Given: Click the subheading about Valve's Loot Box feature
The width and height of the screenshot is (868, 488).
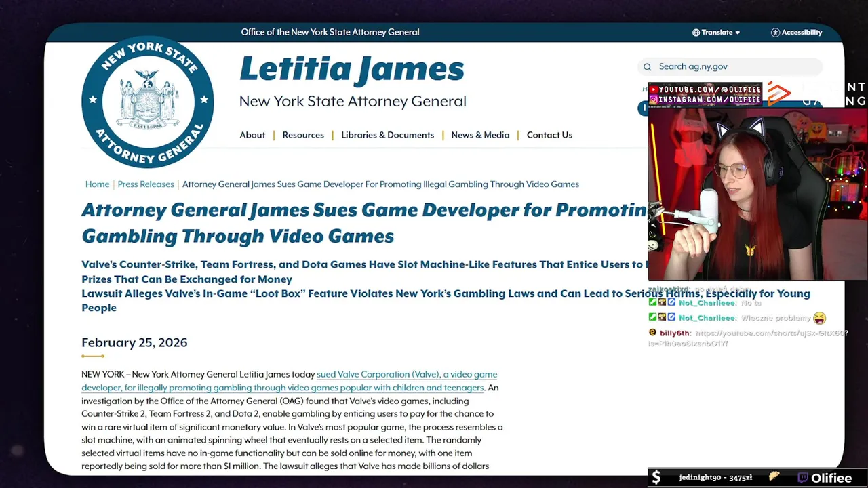Looking at the screenshot, I should 446,300.
